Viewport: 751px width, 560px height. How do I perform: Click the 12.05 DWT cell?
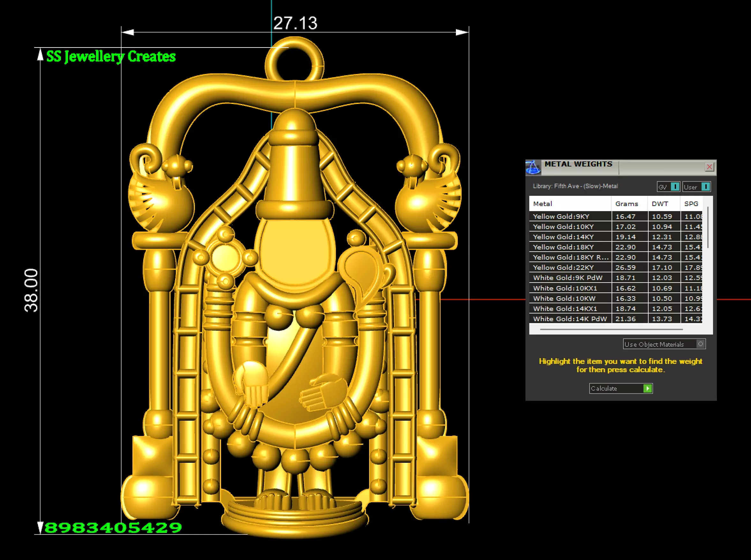coord(664,308)
